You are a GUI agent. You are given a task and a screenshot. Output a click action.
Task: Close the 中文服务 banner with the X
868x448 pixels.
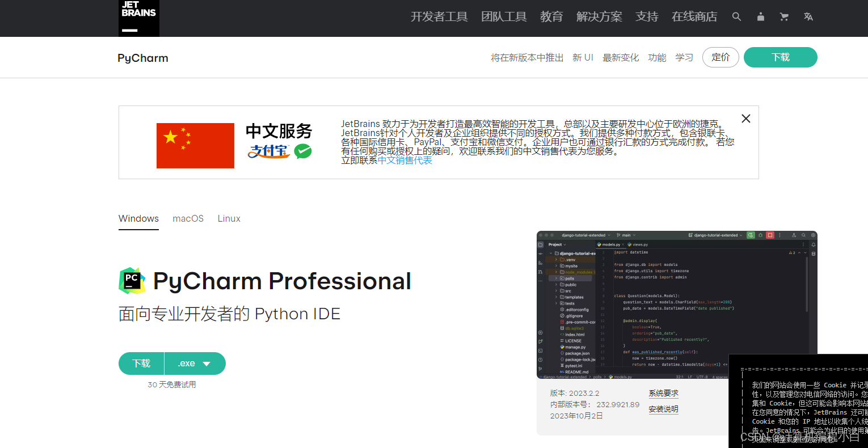click(x=746, y=119)
